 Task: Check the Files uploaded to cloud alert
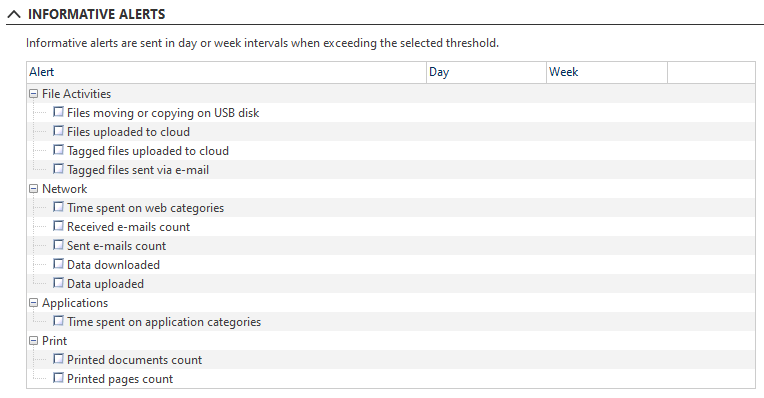click(58, 131)
